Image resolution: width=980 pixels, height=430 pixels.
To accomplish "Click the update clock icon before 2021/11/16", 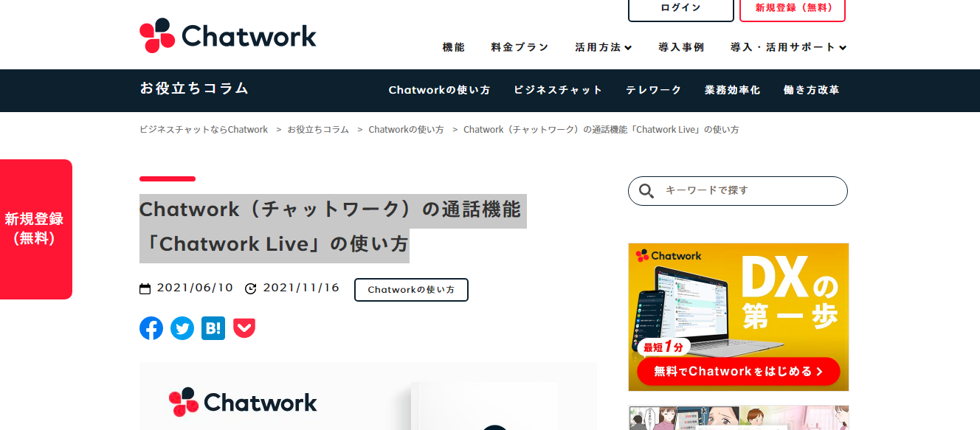I will click(250, 288).
